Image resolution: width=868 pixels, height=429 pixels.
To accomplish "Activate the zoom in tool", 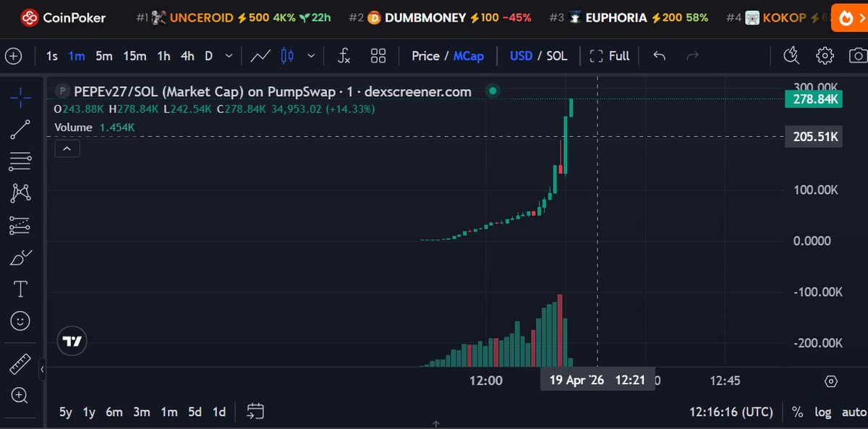I will coord(20,396).
